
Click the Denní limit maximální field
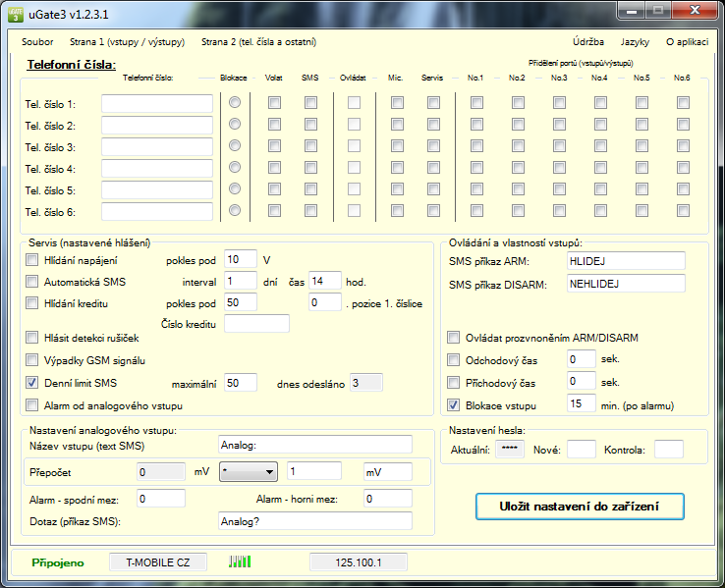pyautogui.click(x=241, y=383)
